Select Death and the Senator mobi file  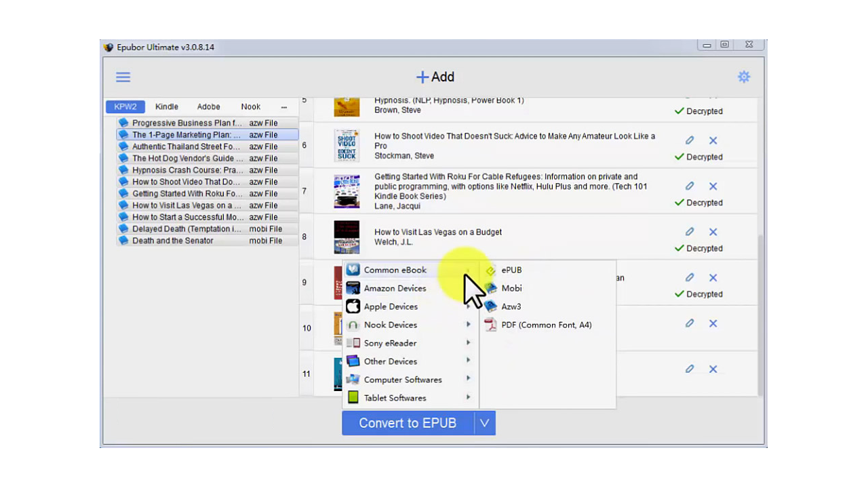click(x=208, y=241)
